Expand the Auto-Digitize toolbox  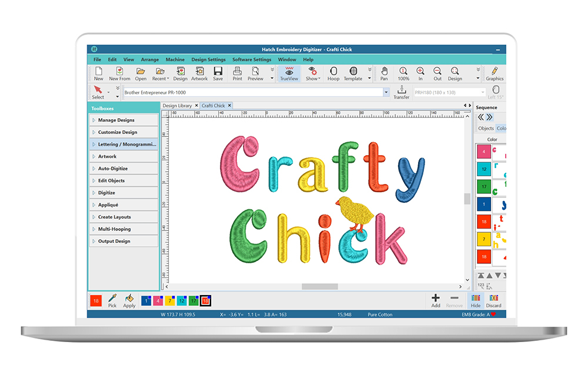pyautogui.click(x=123, y=169)
